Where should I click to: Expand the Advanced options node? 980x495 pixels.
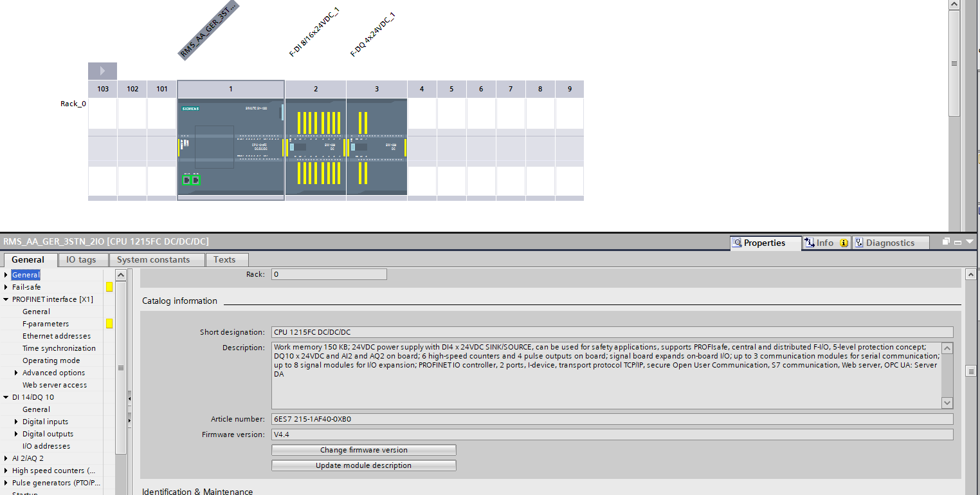(16, 373)
